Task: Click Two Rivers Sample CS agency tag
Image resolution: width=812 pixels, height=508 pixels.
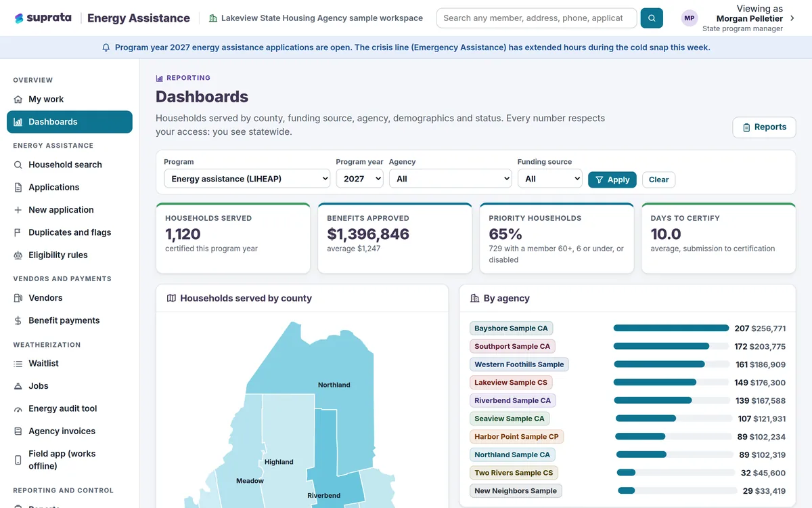Action: pos(514,473)
